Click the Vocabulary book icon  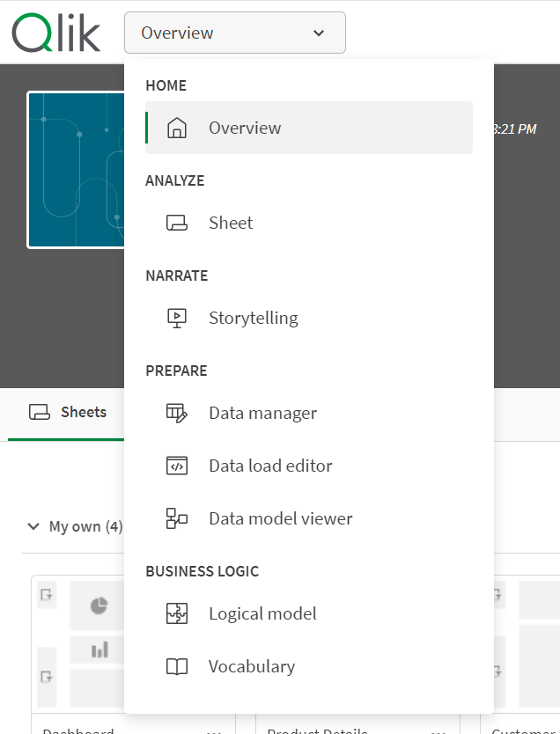[177, 666]
